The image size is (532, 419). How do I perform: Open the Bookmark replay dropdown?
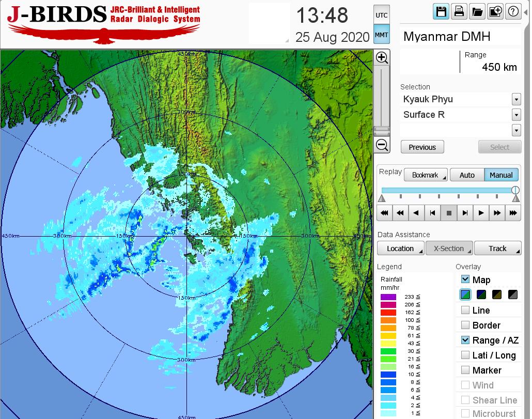425,175
